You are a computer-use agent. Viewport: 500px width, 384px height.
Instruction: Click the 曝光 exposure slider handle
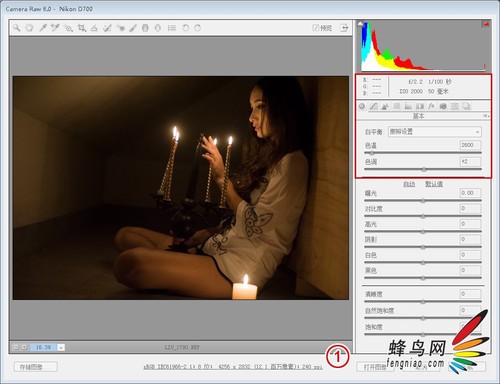423,201
